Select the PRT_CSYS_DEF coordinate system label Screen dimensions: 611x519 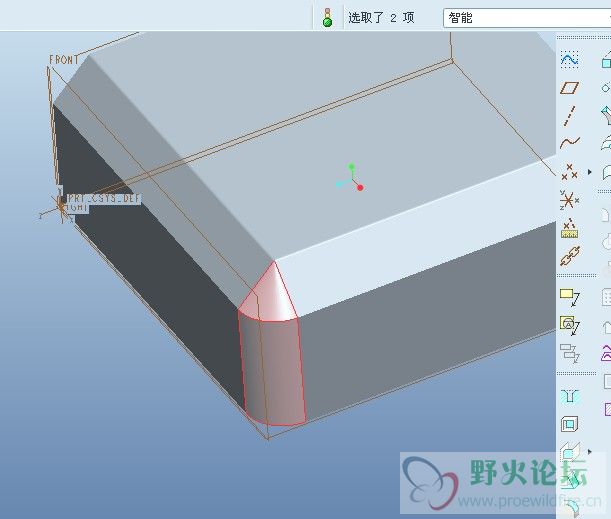tap(103, 198)
